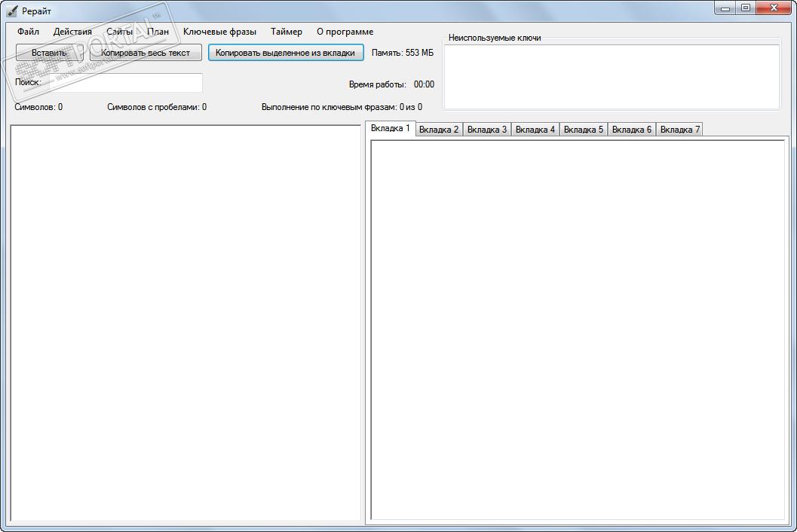Open the Таймер menu
The image size is (797, 532).
tap(287, 32)
